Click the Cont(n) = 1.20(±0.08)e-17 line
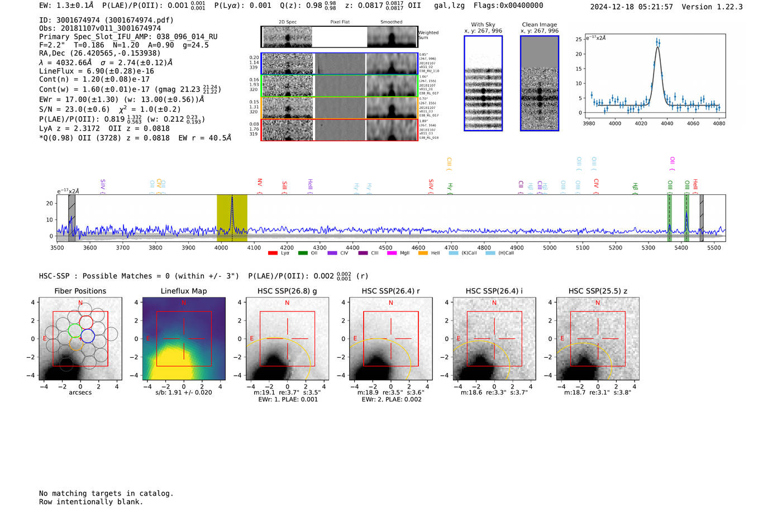This screenshot has height=532, width=782. click(x=94, y=79)
